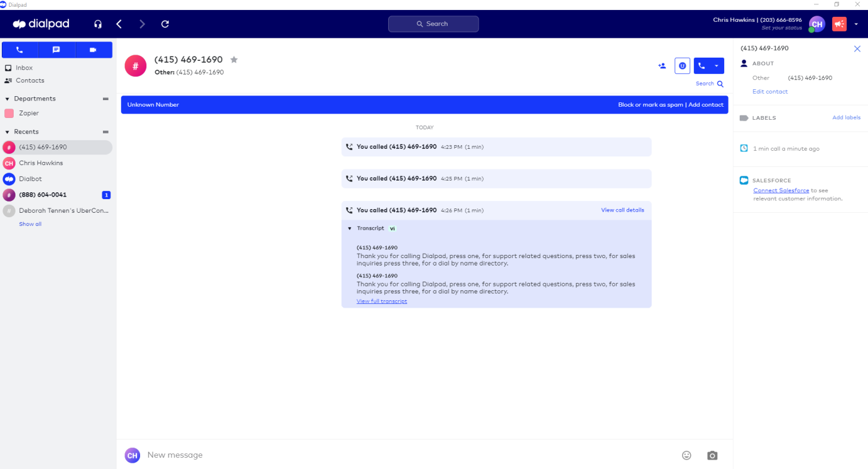Select (415) 469-1690 in Recents
This screenshot has width=868, height=469.
(57, 147)
